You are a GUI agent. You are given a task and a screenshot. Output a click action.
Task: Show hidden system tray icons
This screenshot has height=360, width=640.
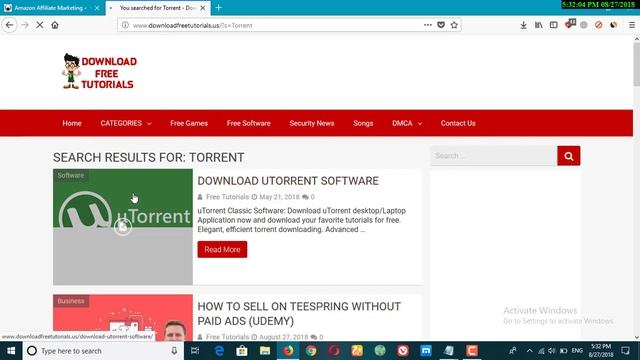click(529, 351)
